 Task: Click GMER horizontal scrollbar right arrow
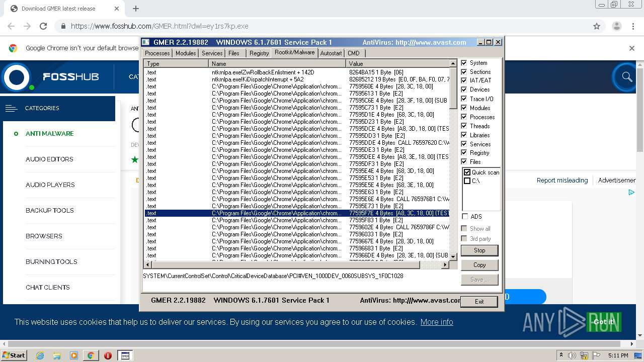click(x=445, y=265)
